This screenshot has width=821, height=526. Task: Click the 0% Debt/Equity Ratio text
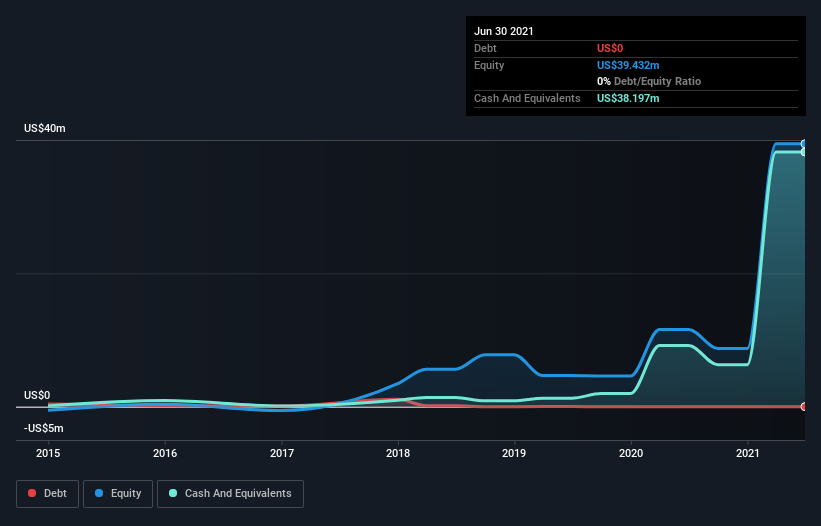pyautogui.click(x=649, y=81)
